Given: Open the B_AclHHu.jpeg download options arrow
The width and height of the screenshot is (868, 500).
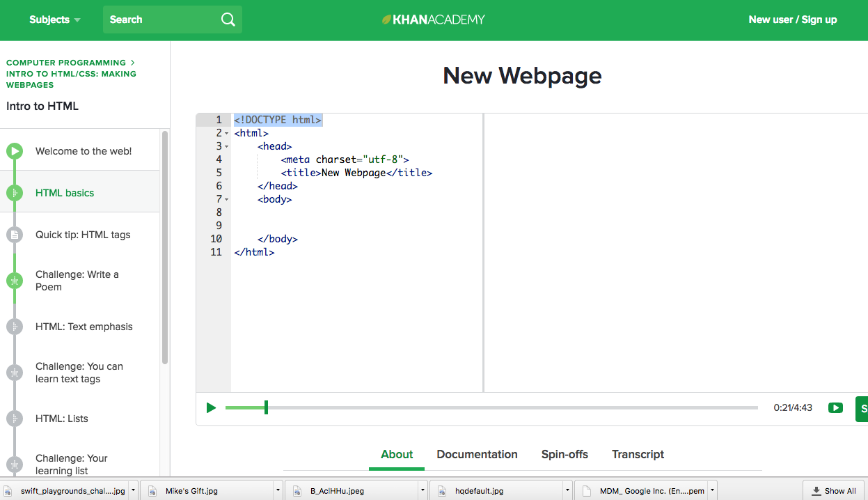Looking at the screenshot, I should (423, 490).
